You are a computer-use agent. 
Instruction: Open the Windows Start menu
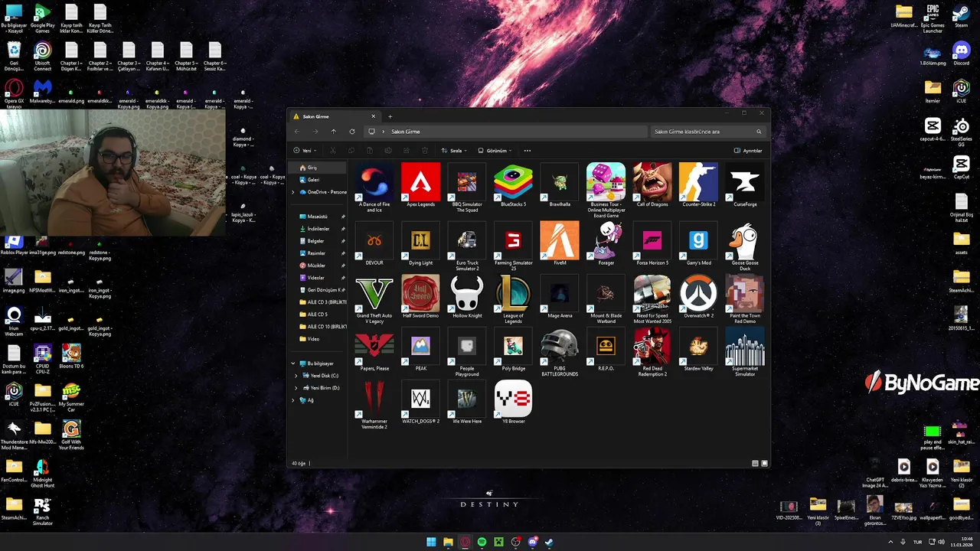pyautogui.click(x=431, y=542)
